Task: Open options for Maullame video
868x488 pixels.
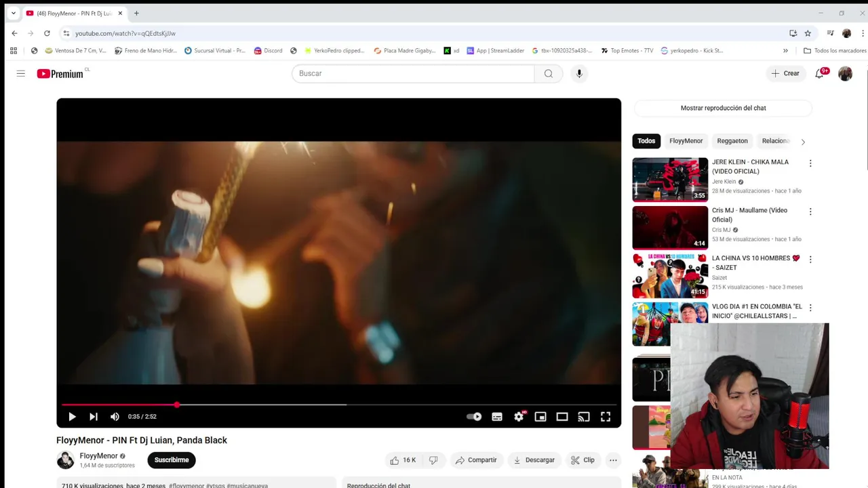Action: point(810,211)
